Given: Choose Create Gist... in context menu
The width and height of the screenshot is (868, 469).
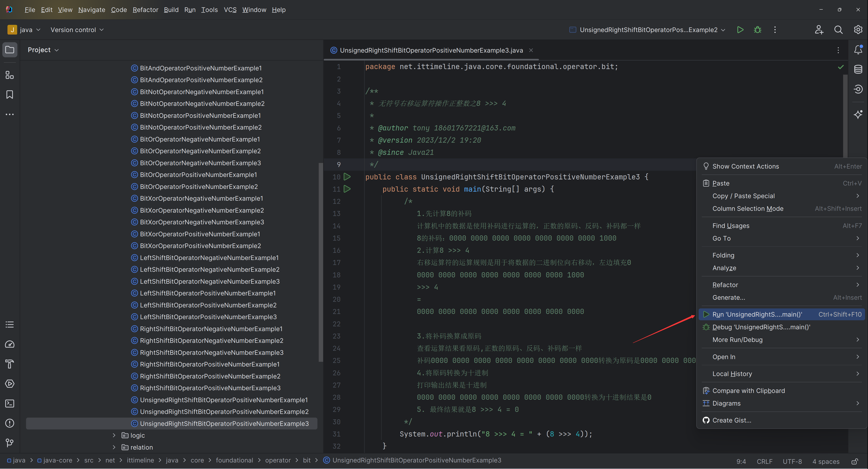Looking at the screenshot, I should pyautogui.click(x=782, y=420).
